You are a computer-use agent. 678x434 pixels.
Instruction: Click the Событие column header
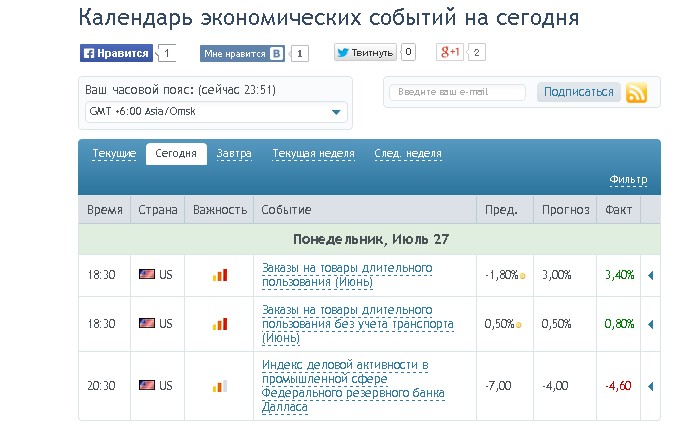(365, 210)
